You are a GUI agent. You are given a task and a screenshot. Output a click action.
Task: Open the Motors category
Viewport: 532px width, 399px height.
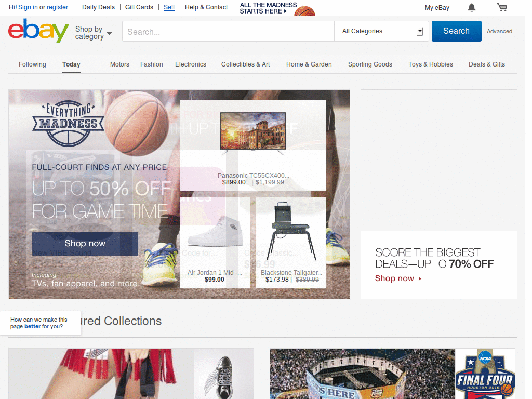[119, 64]
